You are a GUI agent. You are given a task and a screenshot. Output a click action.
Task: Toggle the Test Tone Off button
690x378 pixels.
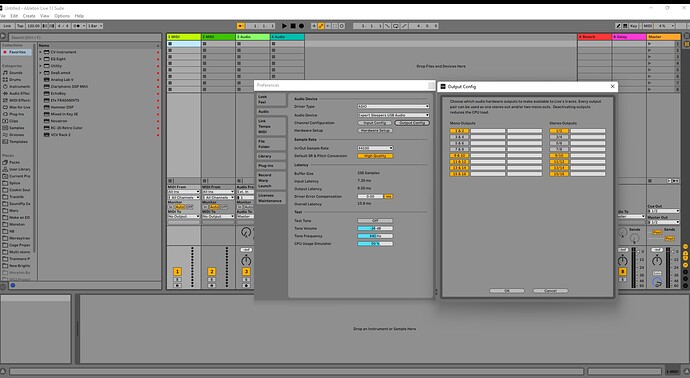[375, 221]
